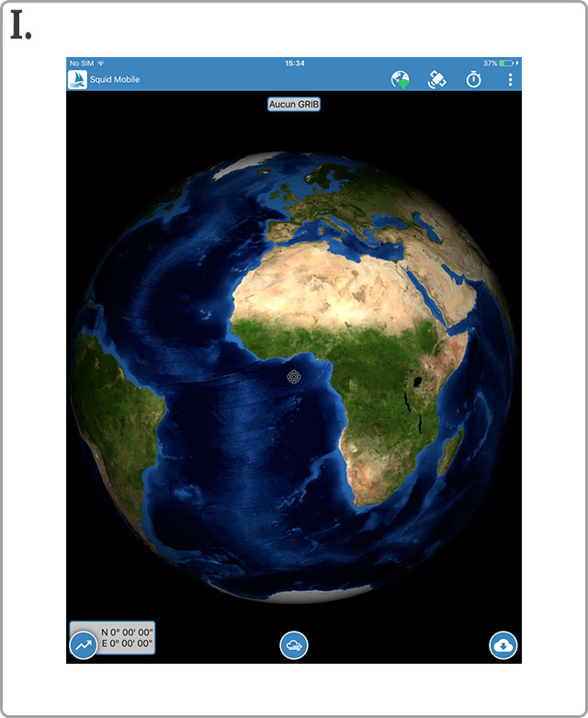
Task: Tap the routing trend arrow button
Action: pos(84,645)
